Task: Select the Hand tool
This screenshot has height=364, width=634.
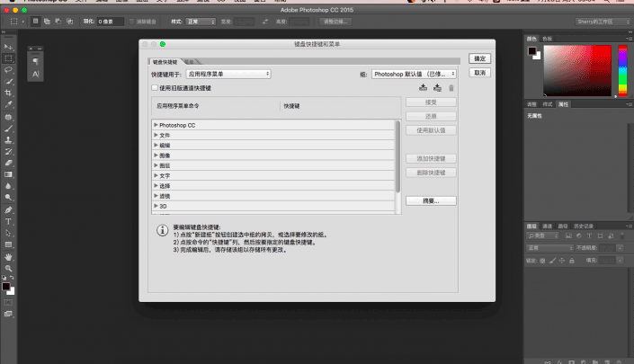Action: [8, 257]
